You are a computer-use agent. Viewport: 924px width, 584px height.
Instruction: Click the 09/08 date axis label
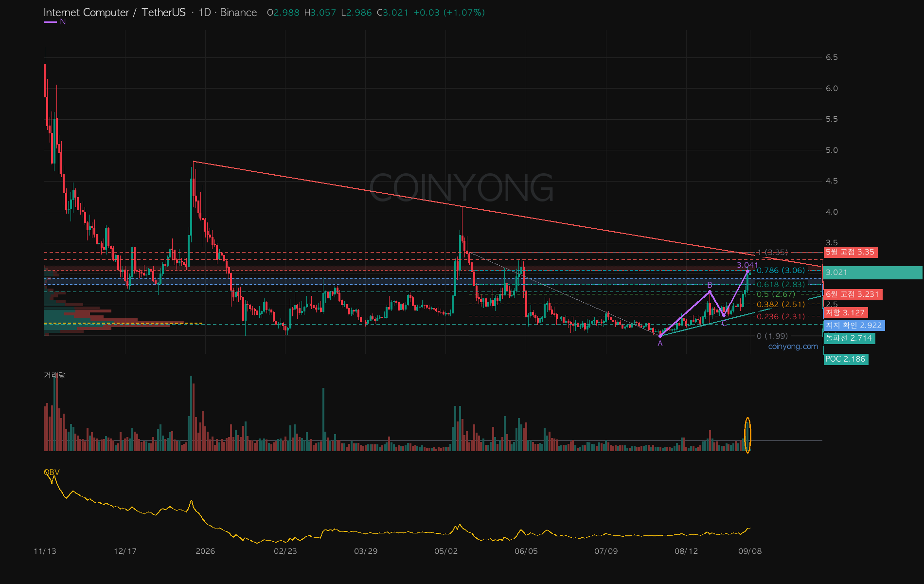point(750,551)
